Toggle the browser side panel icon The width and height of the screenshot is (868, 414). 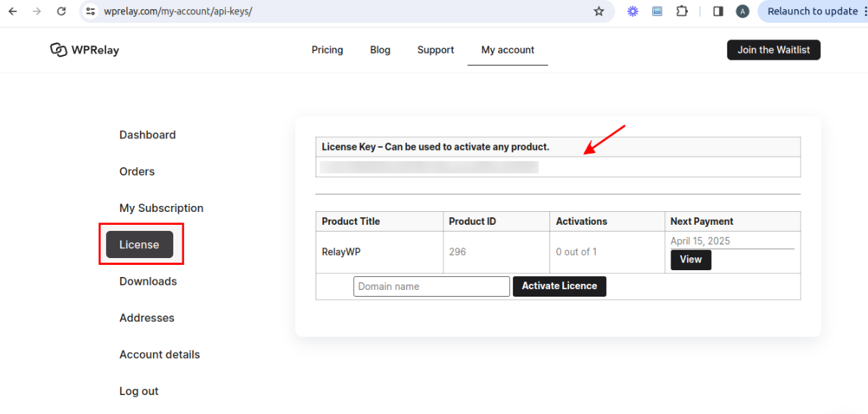pos(717,11)
